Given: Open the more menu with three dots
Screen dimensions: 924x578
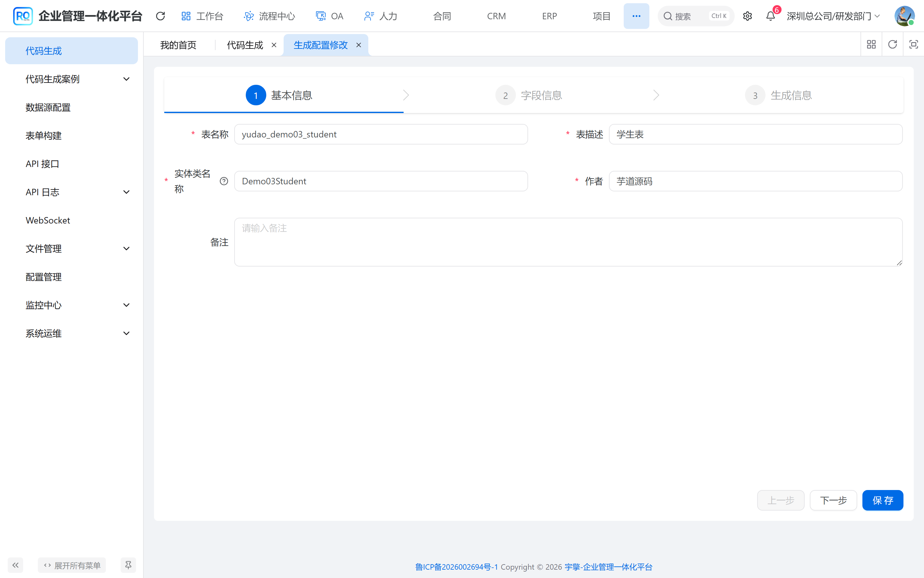Looking at the screenshot, I should (x=636, y=16).
